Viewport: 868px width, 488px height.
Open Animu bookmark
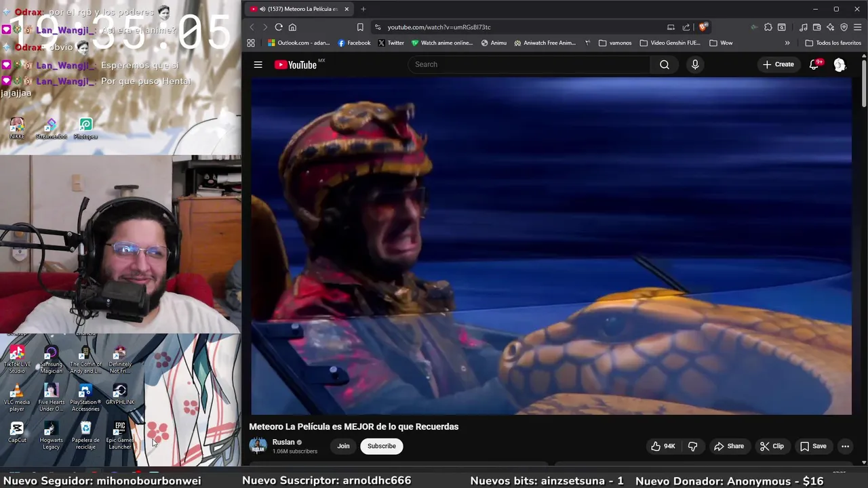coord(494,43)
